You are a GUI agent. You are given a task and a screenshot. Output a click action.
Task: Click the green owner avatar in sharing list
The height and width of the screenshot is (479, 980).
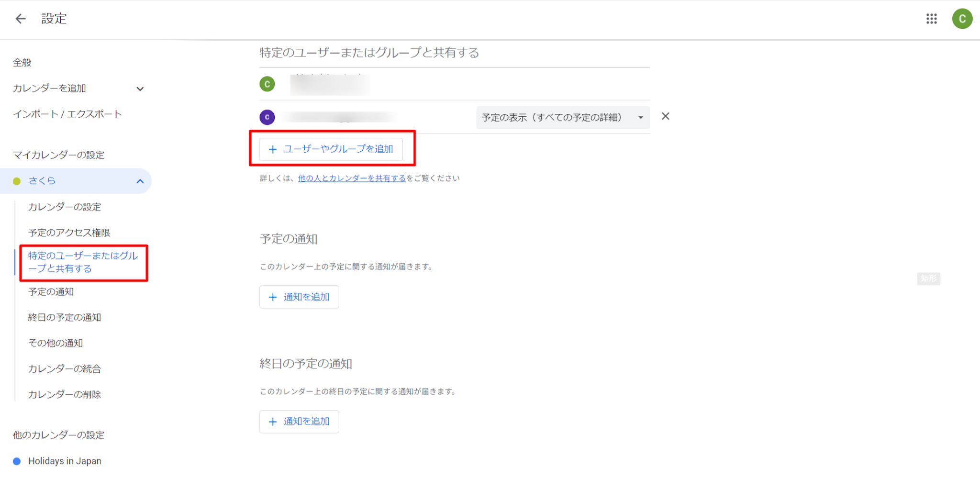[267, 84]
